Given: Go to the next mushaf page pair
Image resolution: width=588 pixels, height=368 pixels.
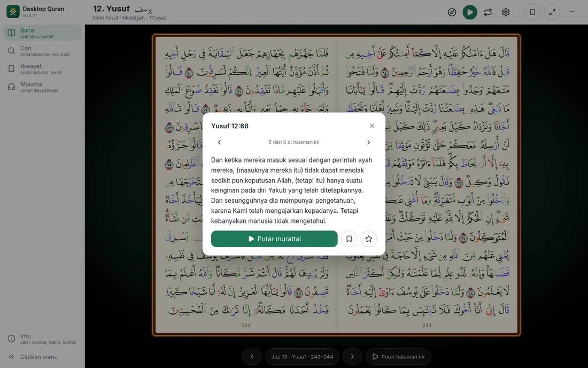Looking at the screenshot, I should pyautogui.click(x=352, y=357).
